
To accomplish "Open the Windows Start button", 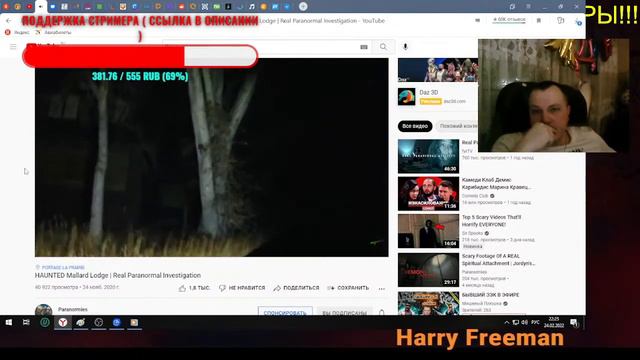I will pyautogui.click(x=9, y=322).
